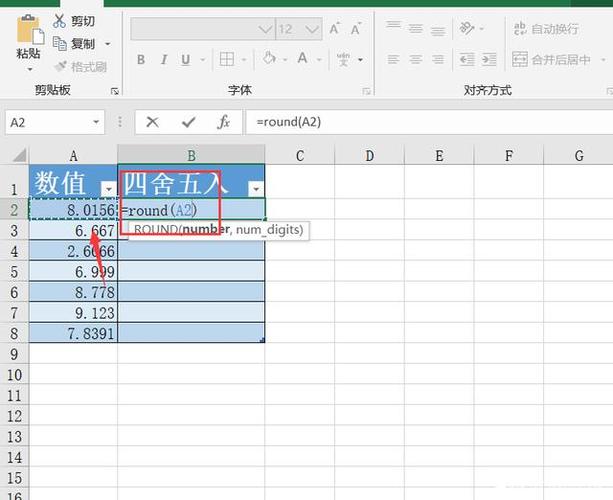Image resolution: width=613 pixels, height=500 pixels.
Task: Click the Cut scissors icon
Action: (59, 21)
